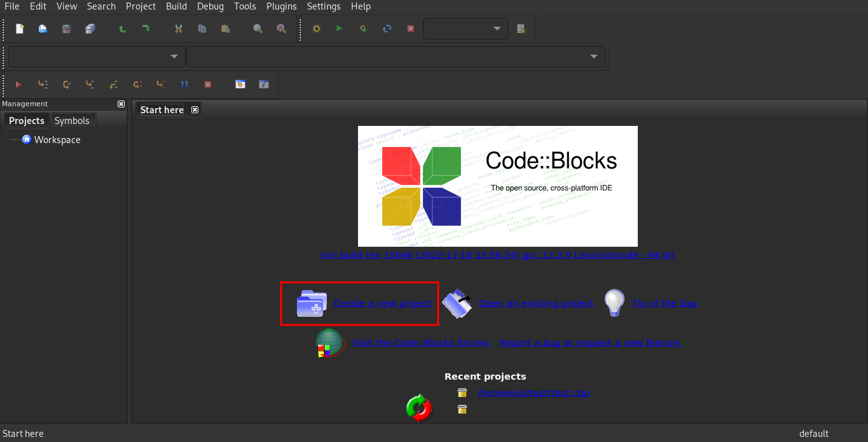Open the Tip of the Day link
This screenshot has height=442, width=868.
pos(664,303)
